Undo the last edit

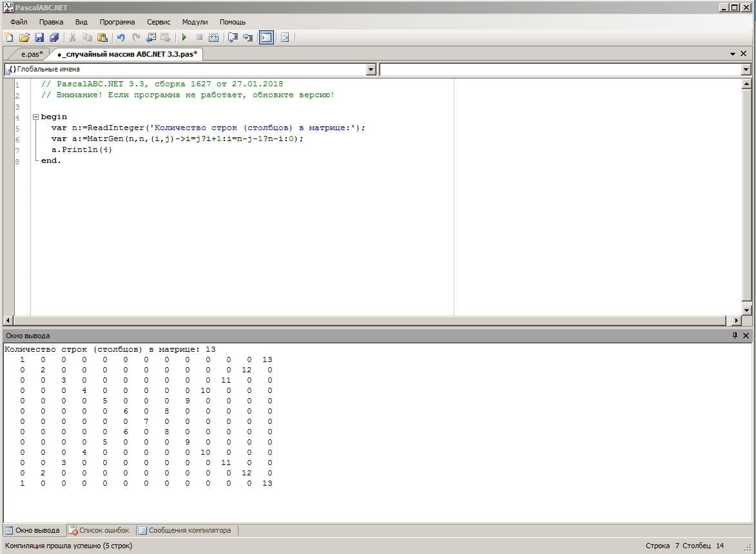tap(121, 37)
